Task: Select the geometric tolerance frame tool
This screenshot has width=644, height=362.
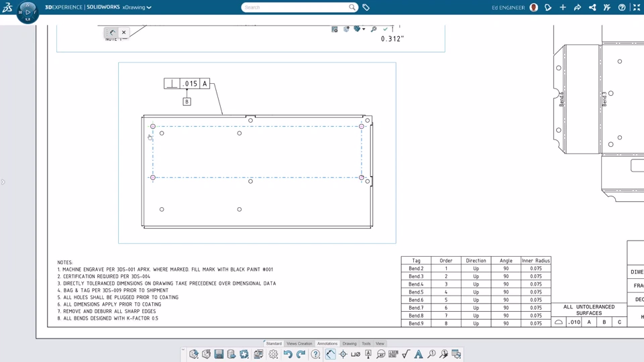Action: (394, 354)
